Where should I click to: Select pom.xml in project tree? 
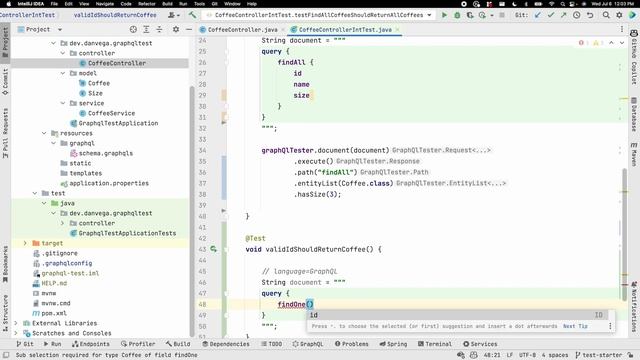coord(49,313)
